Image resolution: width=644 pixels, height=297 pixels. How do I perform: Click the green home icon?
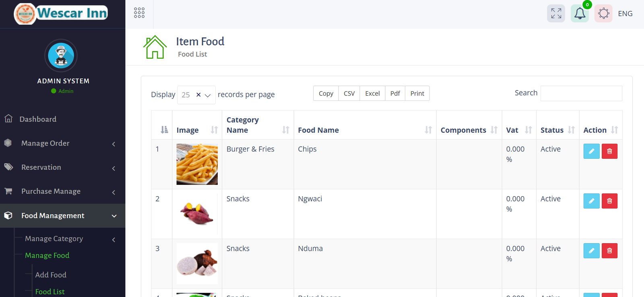pos(155,47)
